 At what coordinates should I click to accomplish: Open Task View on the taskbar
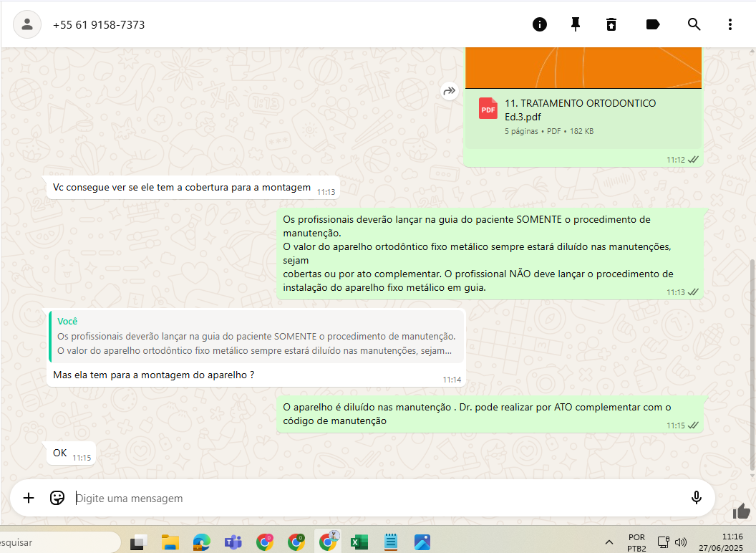tap(138, 542)
